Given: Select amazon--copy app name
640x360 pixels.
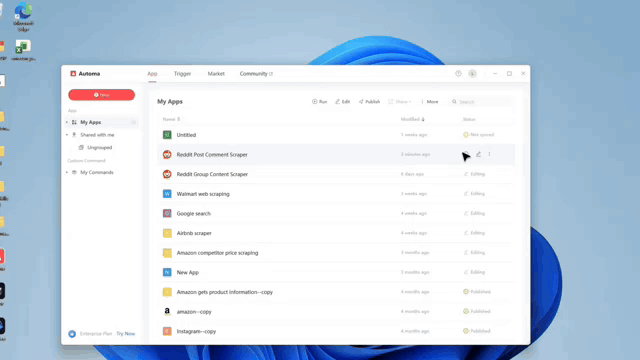Looking at the screenshot, I should tap(194, 311).
